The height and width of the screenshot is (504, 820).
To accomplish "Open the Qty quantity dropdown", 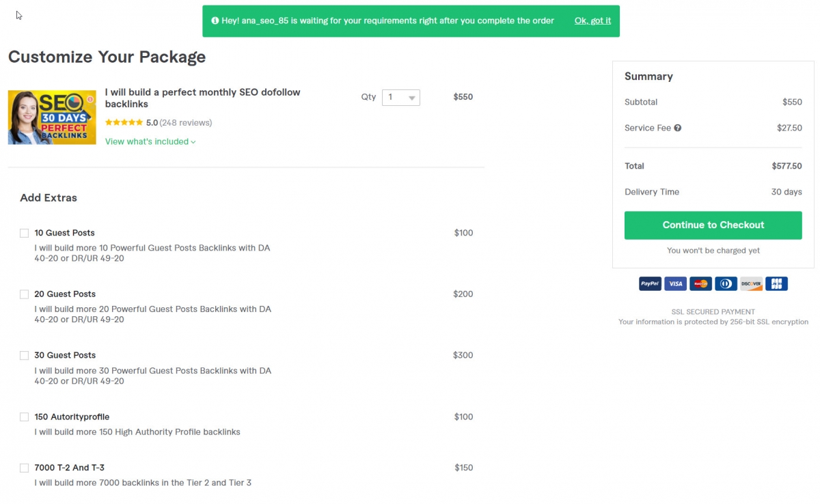I will pyautogui.click(x=400, y=98).
